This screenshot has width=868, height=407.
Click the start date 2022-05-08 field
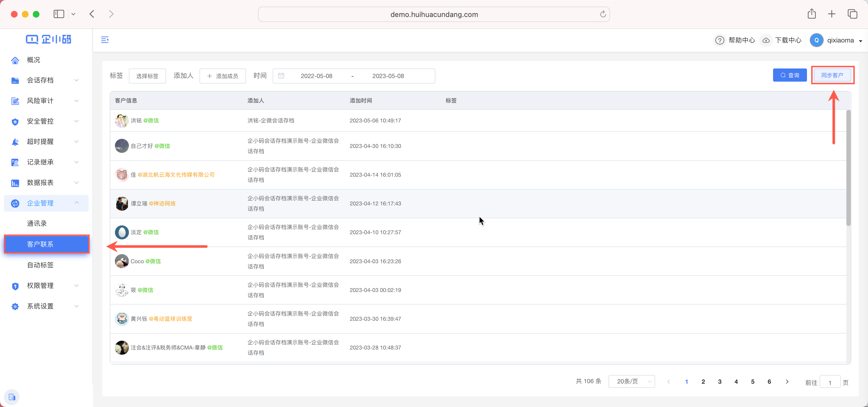coord(316,76)
